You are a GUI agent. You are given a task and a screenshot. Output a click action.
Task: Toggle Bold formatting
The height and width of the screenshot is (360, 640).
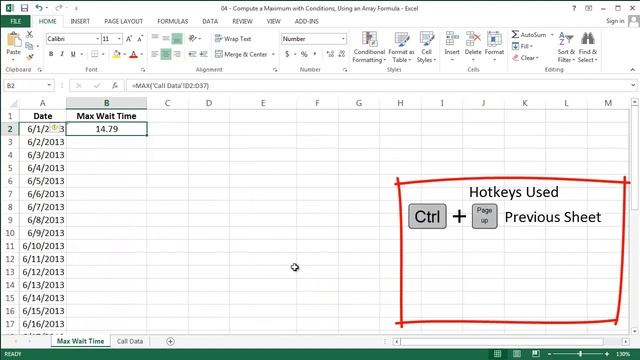click(x=51, y=54)
